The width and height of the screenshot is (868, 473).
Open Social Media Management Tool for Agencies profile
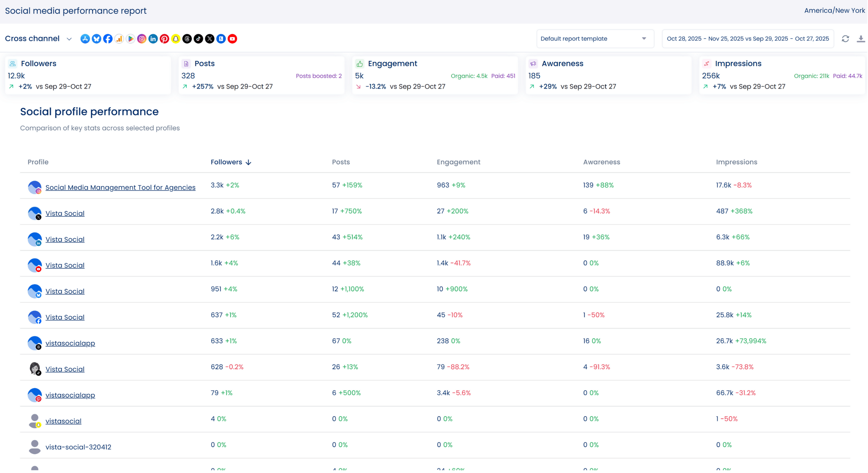point(120,188)
